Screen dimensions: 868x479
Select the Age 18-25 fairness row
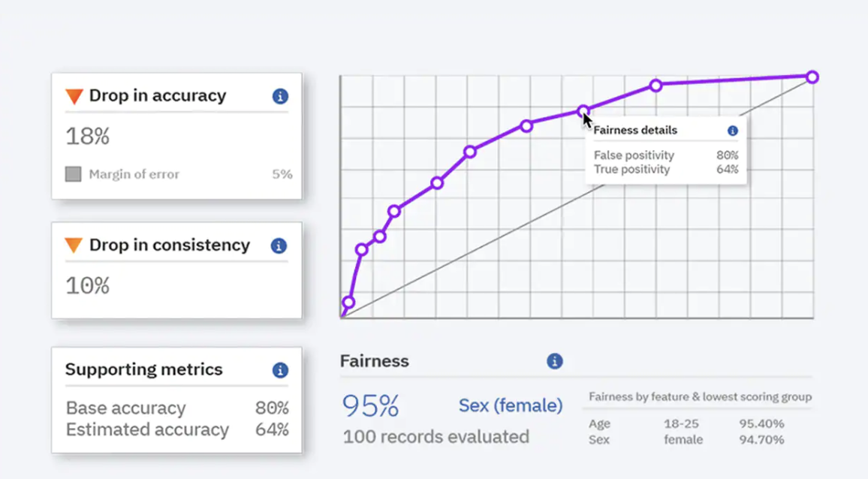[686, 423]
